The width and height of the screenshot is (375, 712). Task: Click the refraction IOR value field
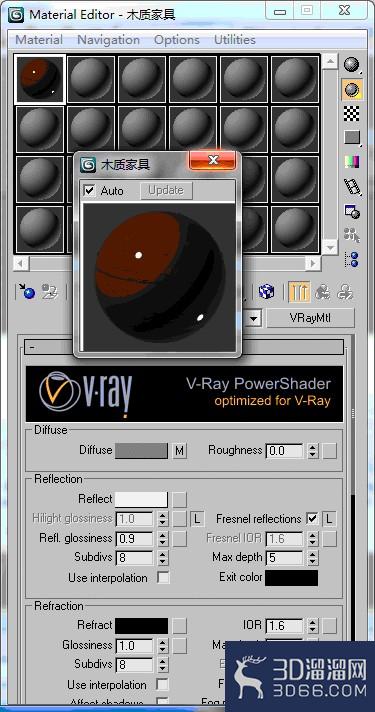click(x=284, y=626)
